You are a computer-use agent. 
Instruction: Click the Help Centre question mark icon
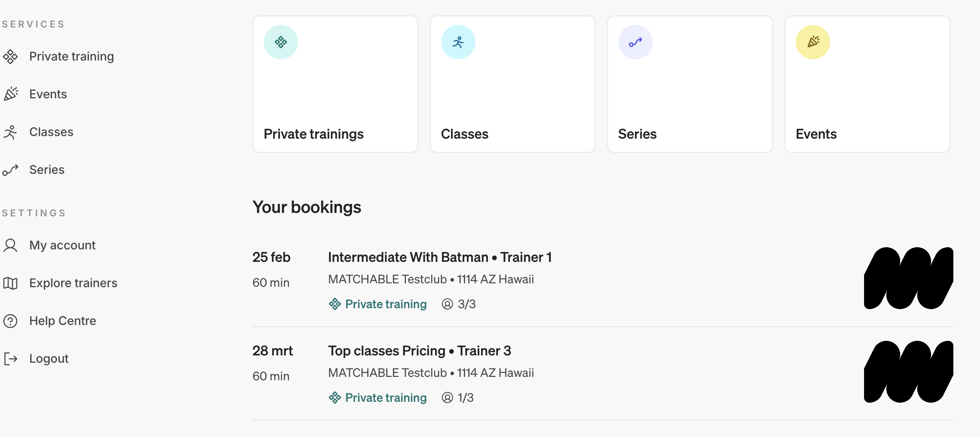click(x=10, y=321)
